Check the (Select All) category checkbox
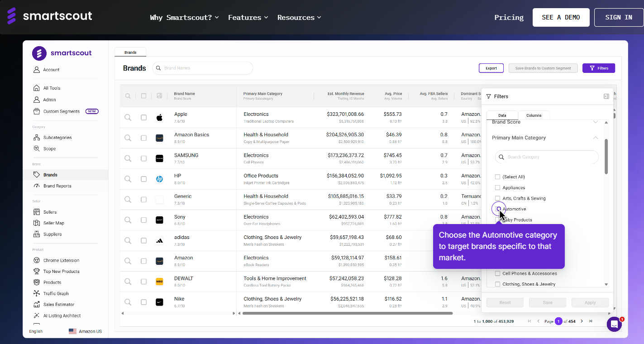 click(498, 177)
